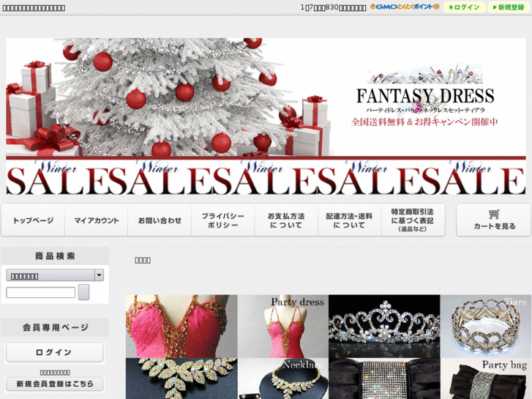Click the product search text field
Screen dimensions: 532x399
coord(41,292)
